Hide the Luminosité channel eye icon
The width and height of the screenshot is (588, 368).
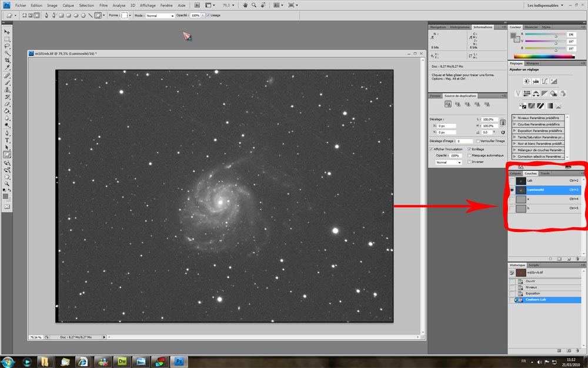512,190
